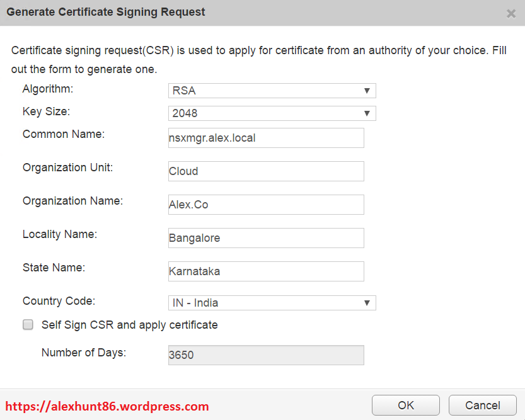Screen dimensions: 525x420
Task: Click the Common Name field containing nsxmgr.alex.local
Action: pyautogui.click(x=266, y=138)
